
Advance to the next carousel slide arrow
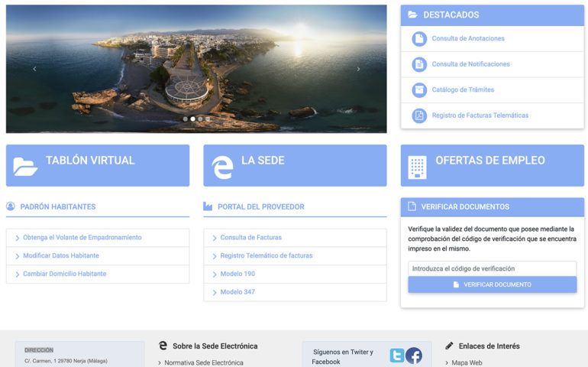tap(358, 69)
